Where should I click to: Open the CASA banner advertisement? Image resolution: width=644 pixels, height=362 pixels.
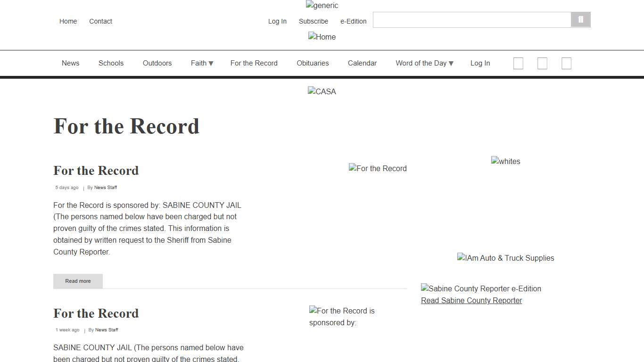coord(322,91)
